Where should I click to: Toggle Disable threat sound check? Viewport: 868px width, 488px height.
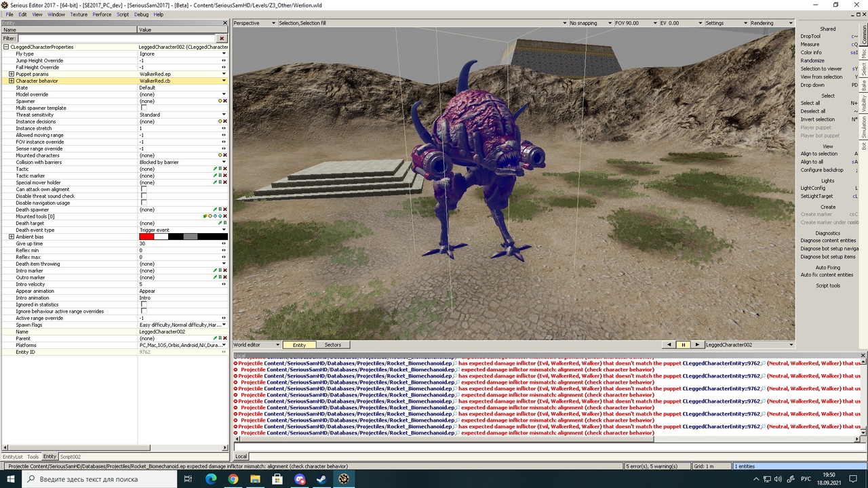pos(144,196)
